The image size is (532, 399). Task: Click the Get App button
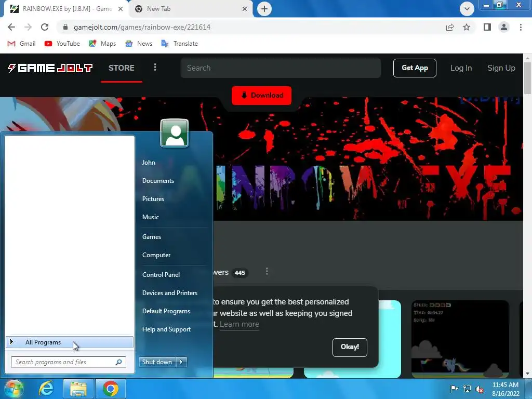click(x=415, y=68)
